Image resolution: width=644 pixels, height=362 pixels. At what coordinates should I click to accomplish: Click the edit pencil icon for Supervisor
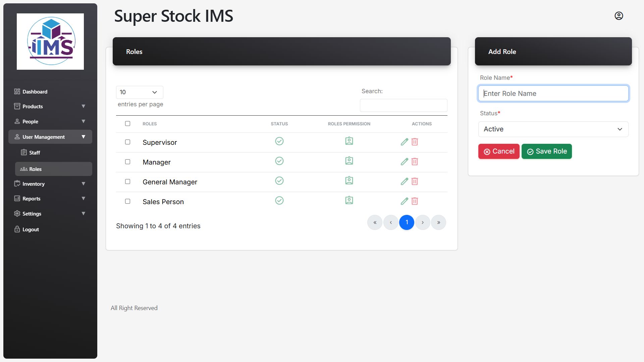[404, 142]
